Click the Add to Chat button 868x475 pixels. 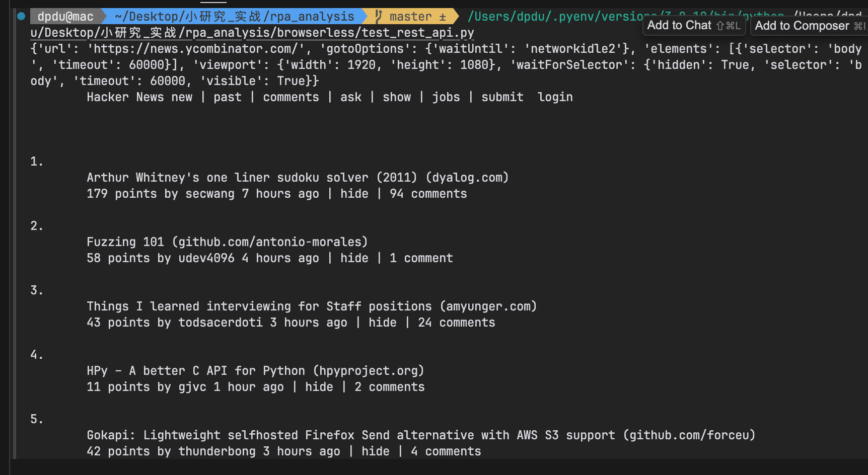coord(694,25)
